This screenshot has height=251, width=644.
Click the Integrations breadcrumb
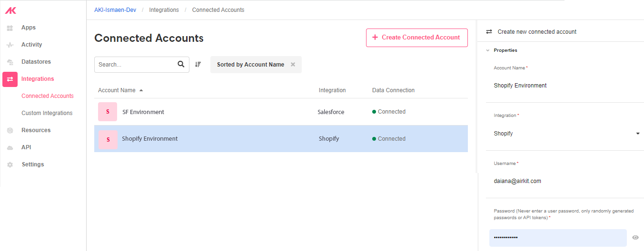point(164,10)
